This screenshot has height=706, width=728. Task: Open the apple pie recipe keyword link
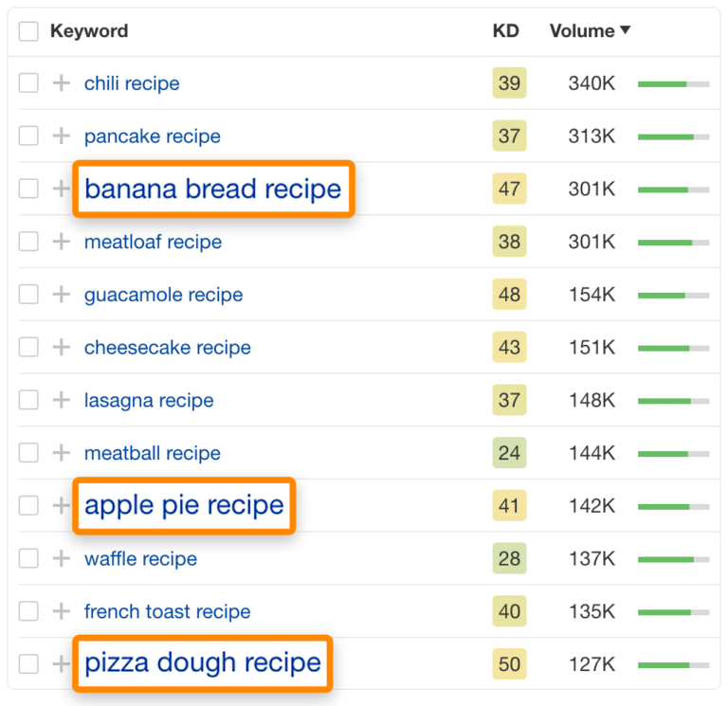184,505
